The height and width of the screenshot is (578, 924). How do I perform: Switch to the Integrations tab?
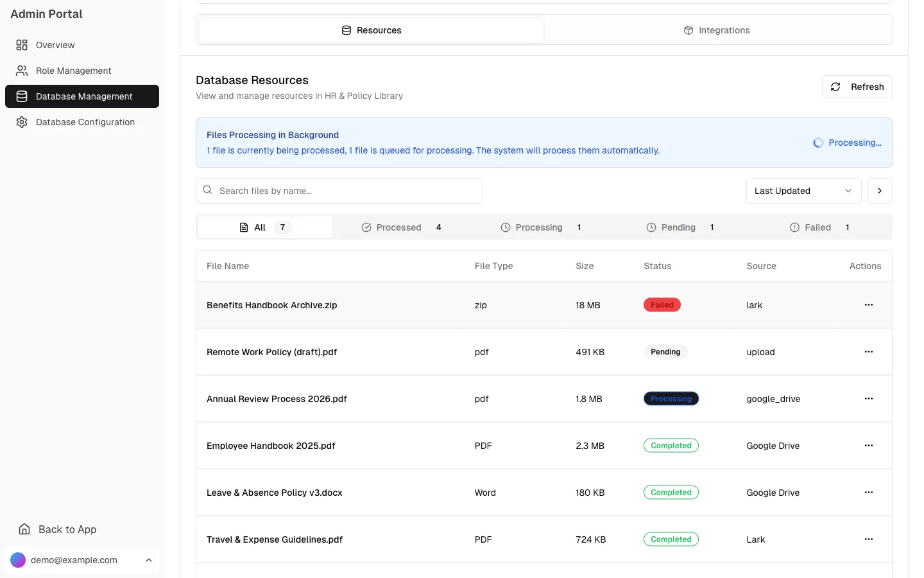pos(717,30)
